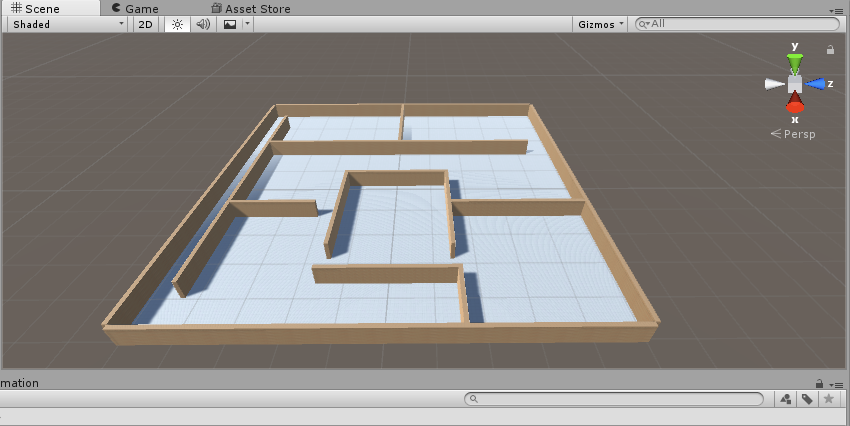Toggle scene lighting sun icon
This screenshot has height=426, width=850.
coord(177,24)
